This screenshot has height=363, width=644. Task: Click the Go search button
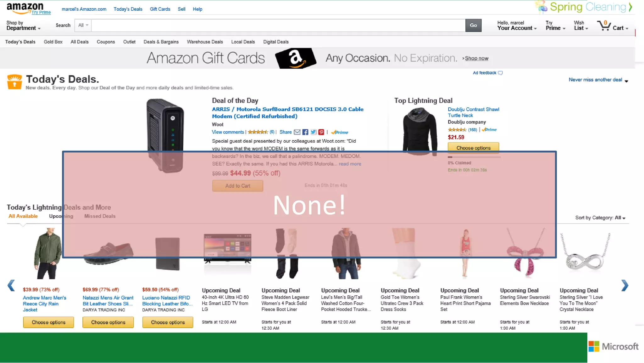(473, 25)
